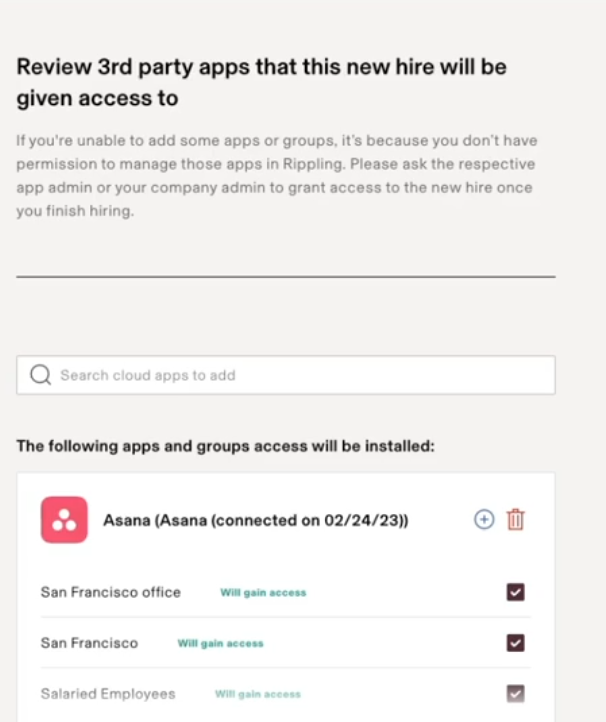Click 'Will gain access' beside San Francisco office

[263, 593]
